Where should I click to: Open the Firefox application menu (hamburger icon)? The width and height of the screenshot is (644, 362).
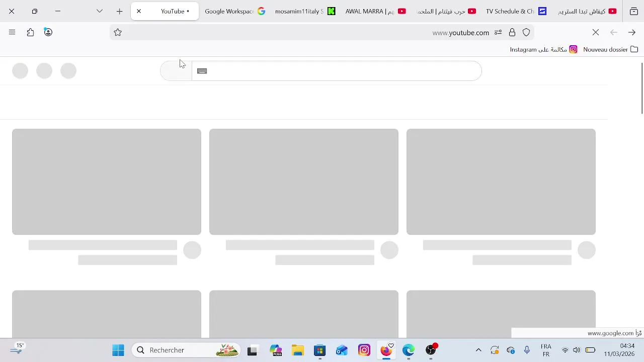coord(12,32)
